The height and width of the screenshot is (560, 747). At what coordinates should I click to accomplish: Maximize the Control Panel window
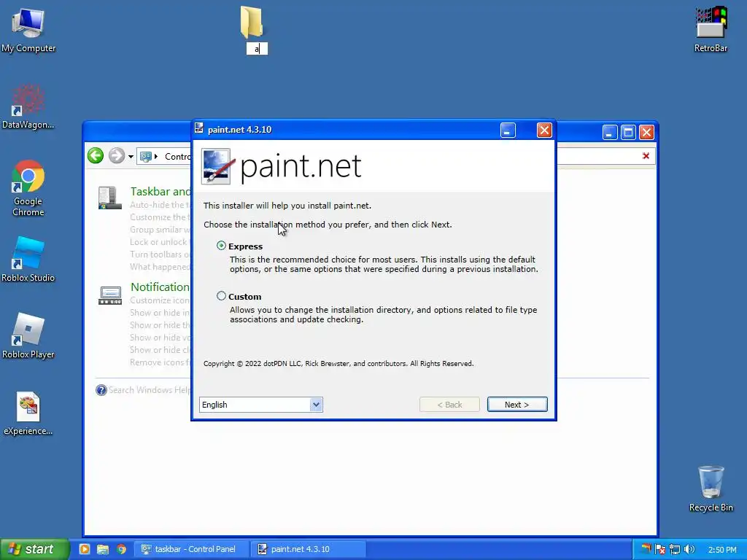[x=628, y=133]
